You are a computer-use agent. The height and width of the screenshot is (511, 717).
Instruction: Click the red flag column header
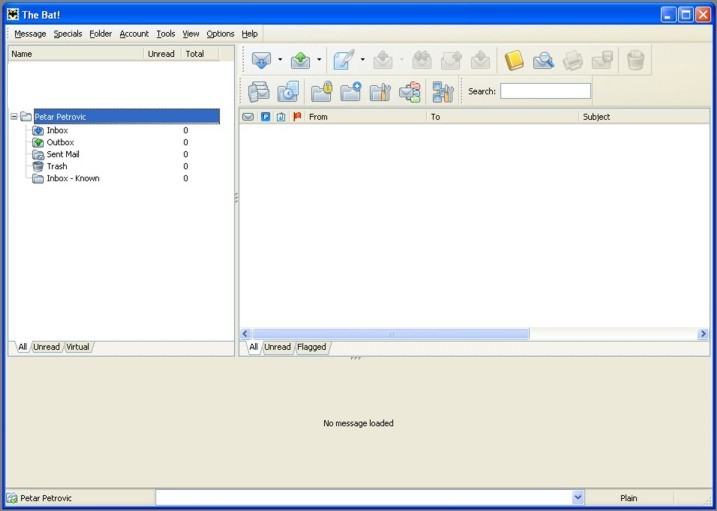coord(297,117)
